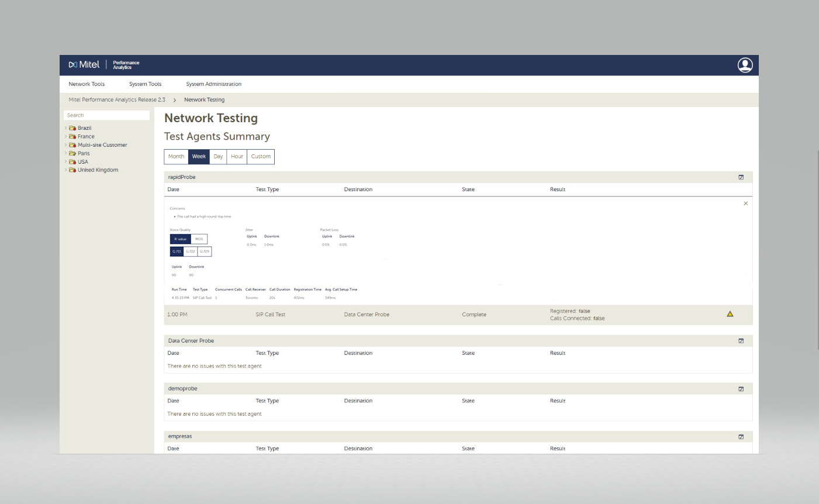
Task: Select Paris in the tree
Action: [84, 153]
